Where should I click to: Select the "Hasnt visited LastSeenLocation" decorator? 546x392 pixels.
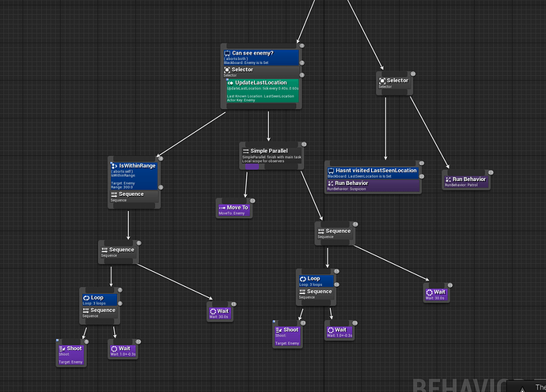(373, 173)
